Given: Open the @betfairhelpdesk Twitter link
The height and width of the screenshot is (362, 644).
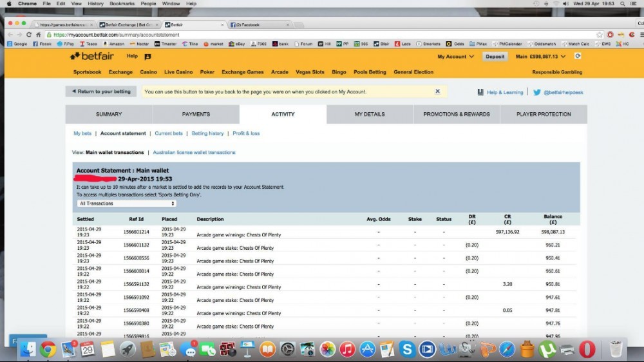Looking at the screenshot, I should pos(563,93).
